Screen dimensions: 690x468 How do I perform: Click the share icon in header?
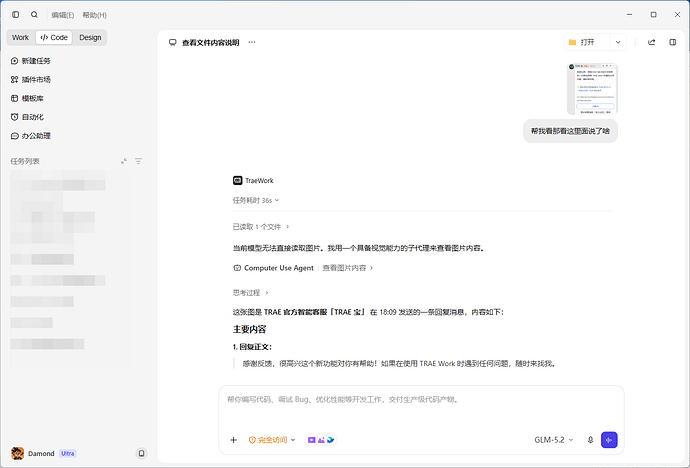coord(651,42)
